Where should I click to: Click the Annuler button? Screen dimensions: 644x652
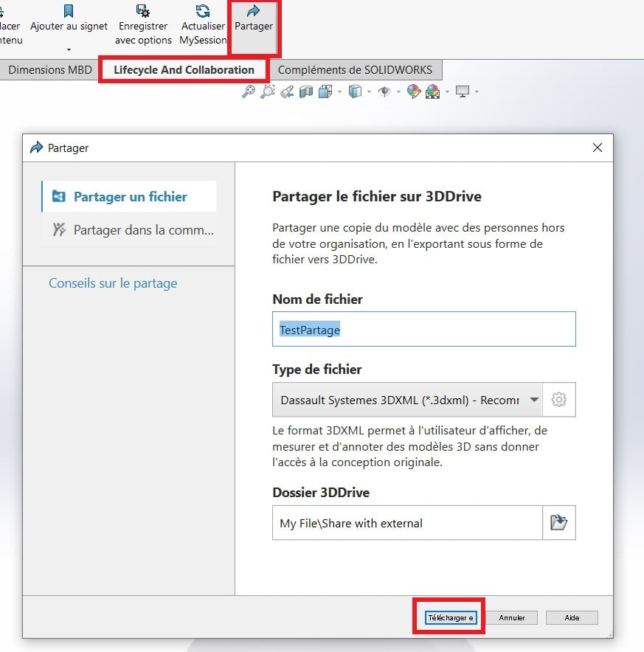[511, 617]
